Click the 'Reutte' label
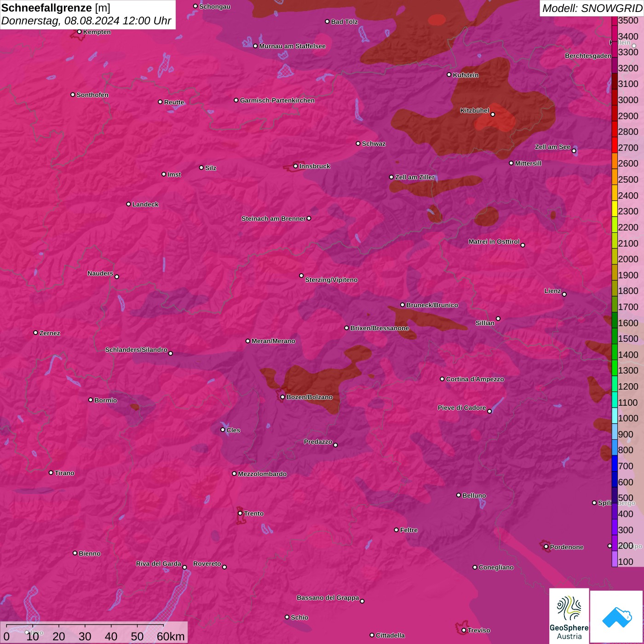 (174, 102)
